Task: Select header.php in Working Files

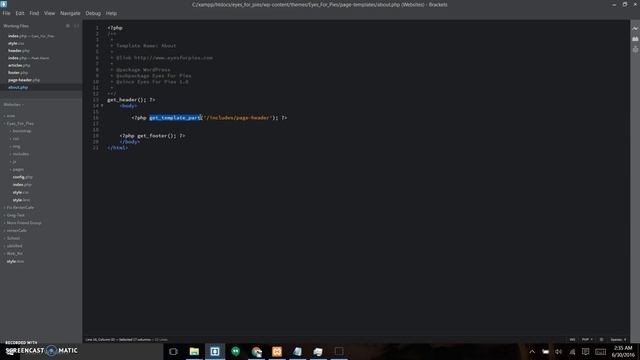Action: click(18, 51)
